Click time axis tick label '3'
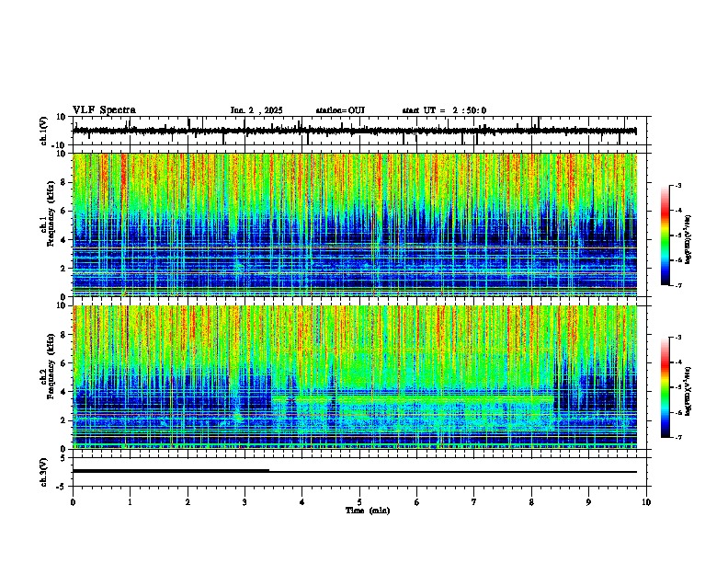The width and height of the screenshot is (728, 563). click(x=245, y=502)
